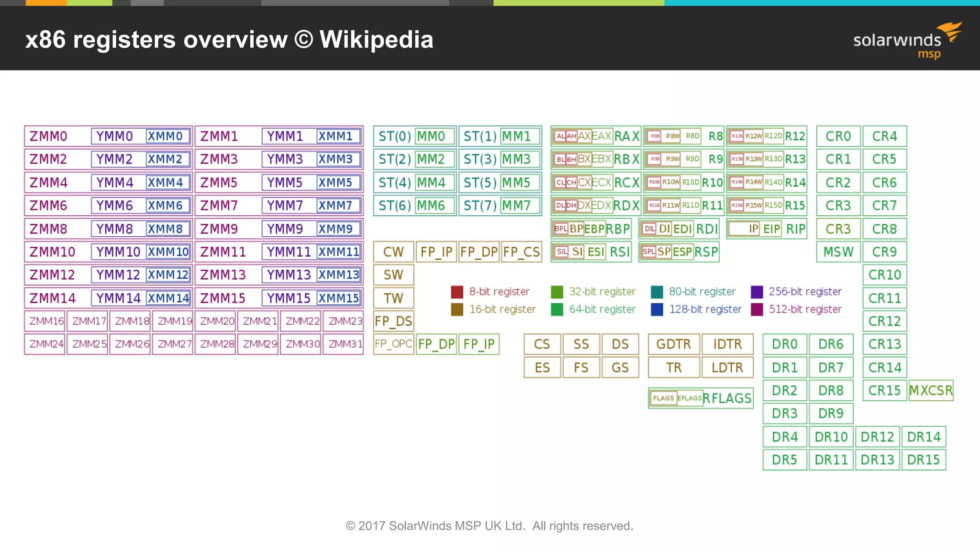Click the YMM0 register label
Image resolution: width=980 pixels, height=551 pixels.
click(114, 136)
